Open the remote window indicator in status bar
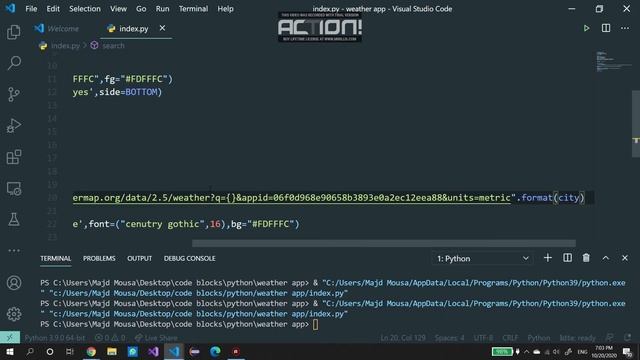 [x=10, y=338]
